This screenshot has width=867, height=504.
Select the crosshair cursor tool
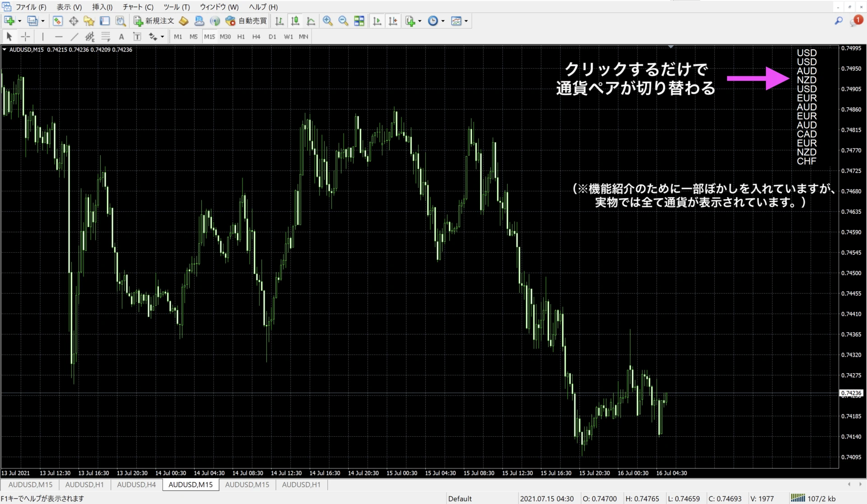click(x=26, y=37)
